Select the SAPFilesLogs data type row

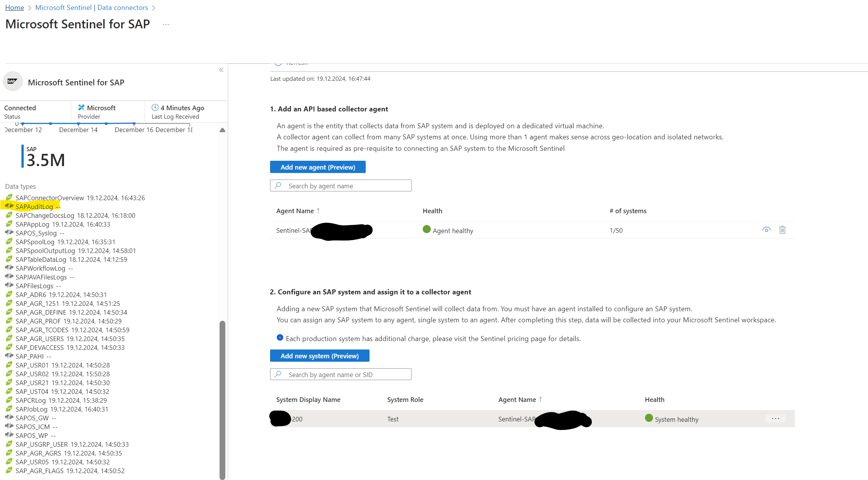coord(33,286)
